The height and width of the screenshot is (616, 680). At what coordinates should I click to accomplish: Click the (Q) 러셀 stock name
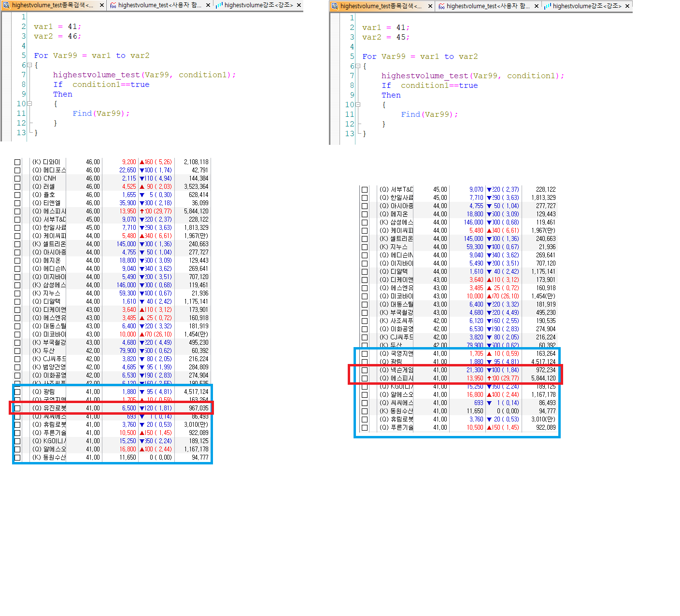[43, 187]
